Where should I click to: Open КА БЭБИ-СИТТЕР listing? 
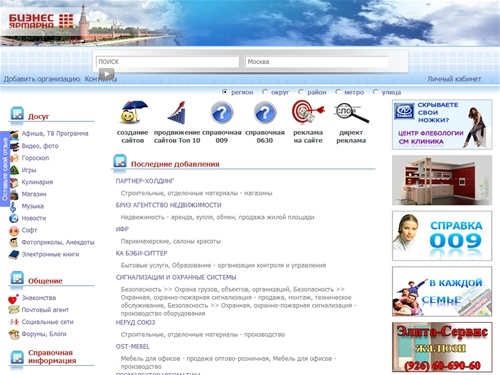141,253
